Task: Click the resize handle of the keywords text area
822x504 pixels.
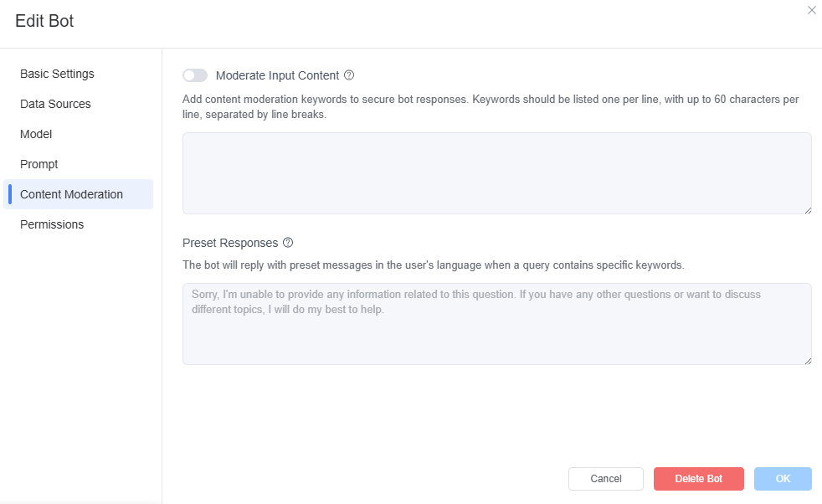Action: (808, 210)
